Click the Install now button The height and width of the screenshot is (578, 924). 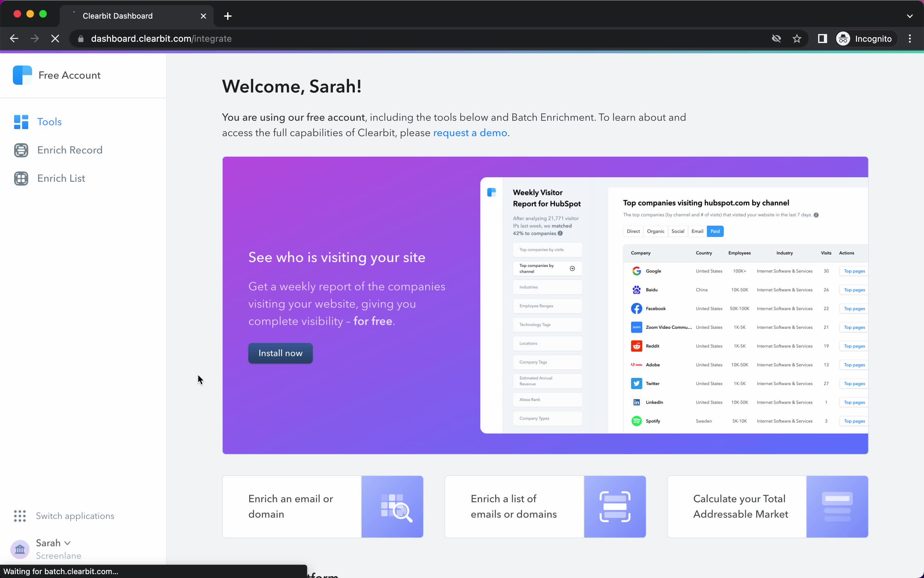pyautogui.click(x=280, y=353)
